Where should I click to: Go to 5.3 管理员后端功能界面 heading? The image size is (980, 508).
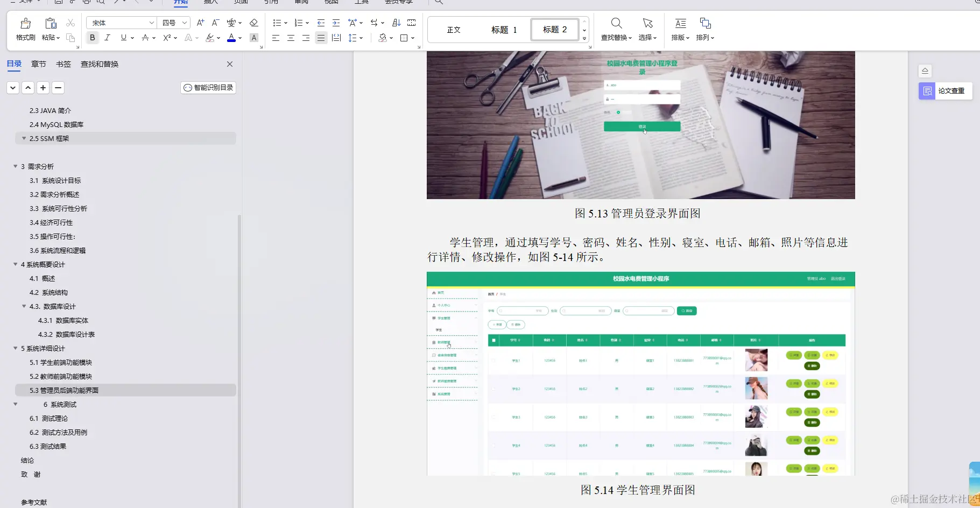(125, 390)
